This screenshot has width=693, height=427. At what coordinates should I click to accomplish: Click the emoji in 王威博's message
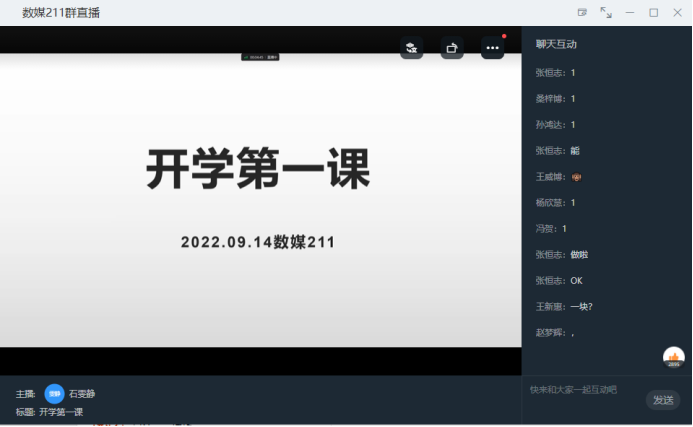576,177
